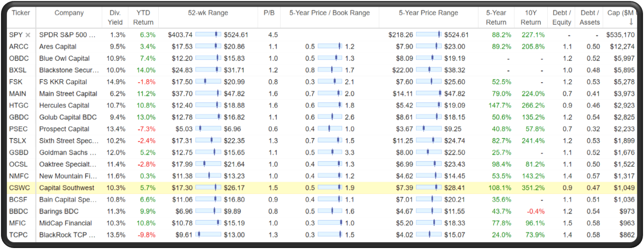
Task: Sort table by Company column header
Action: (x=69, y=13)
